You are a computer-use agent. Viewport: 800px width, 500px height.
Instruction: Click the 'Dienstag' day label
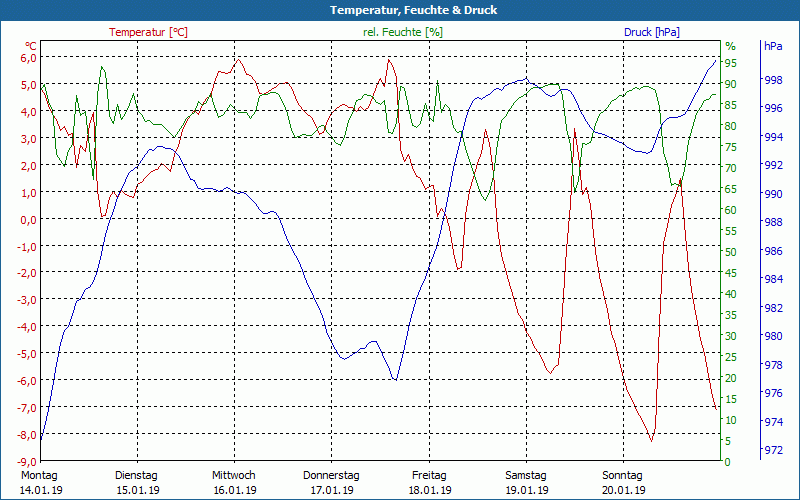pyautogui.click(x=136, y=475)
